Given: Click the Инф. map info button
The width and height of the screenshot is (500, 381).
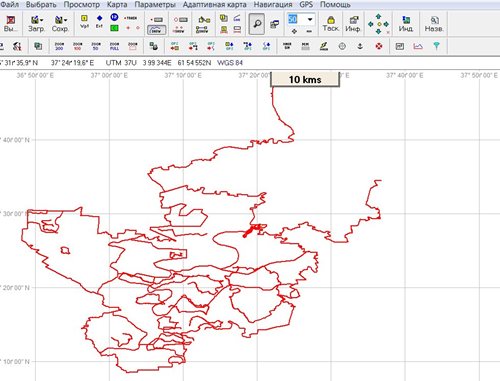Looking at the screenshot, I should (x=353, y=24).
